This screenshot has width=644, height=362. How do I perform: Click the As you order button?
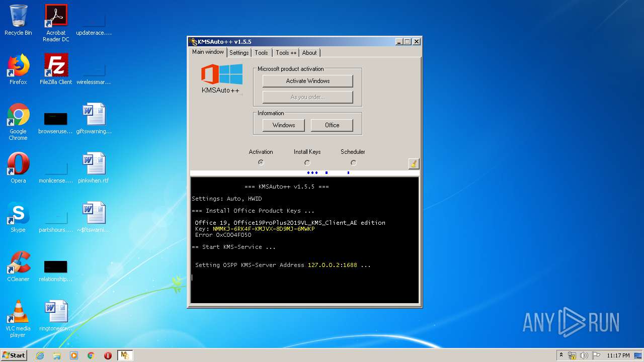pyautogui.click(x=307, y=97)
